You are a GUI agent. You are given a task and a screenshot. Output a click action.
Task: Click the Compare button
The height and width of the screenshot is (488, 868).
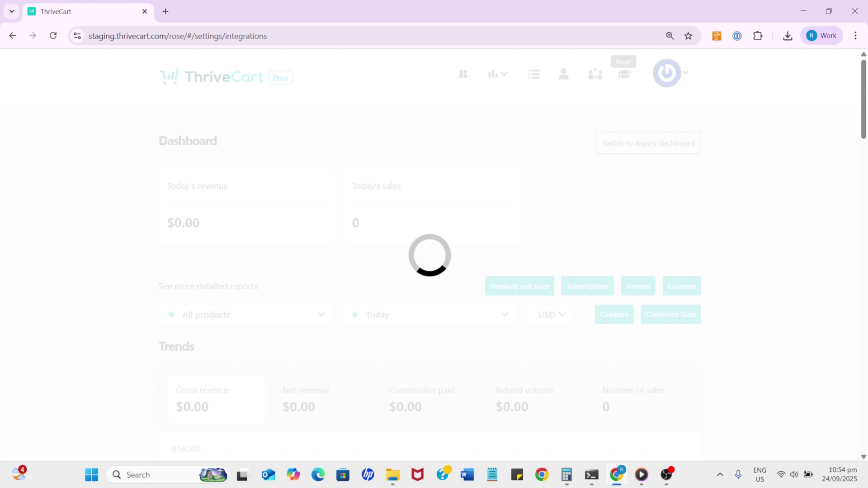click(613, 314)
